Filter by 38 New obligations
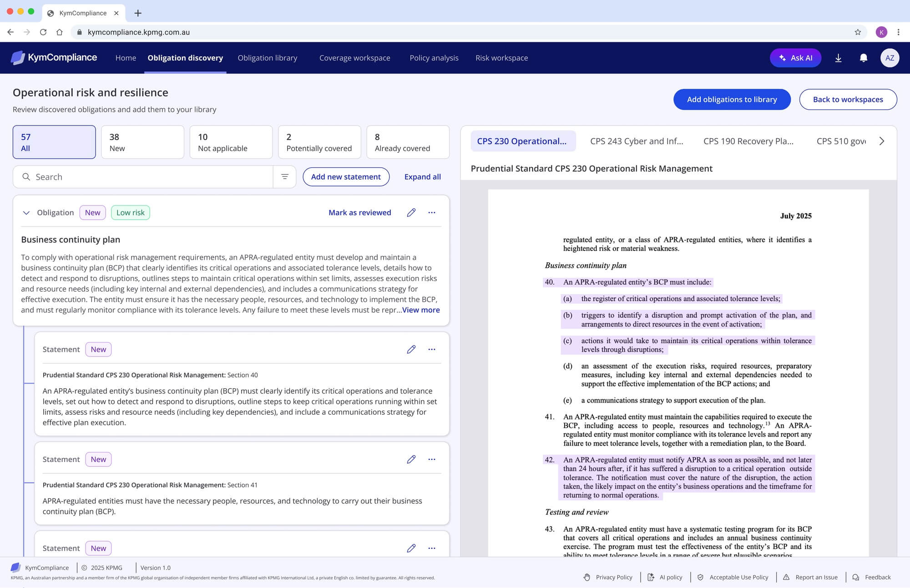Image resolution: width=910 pixels, height=588 pixels. click(x=142, y=142)
